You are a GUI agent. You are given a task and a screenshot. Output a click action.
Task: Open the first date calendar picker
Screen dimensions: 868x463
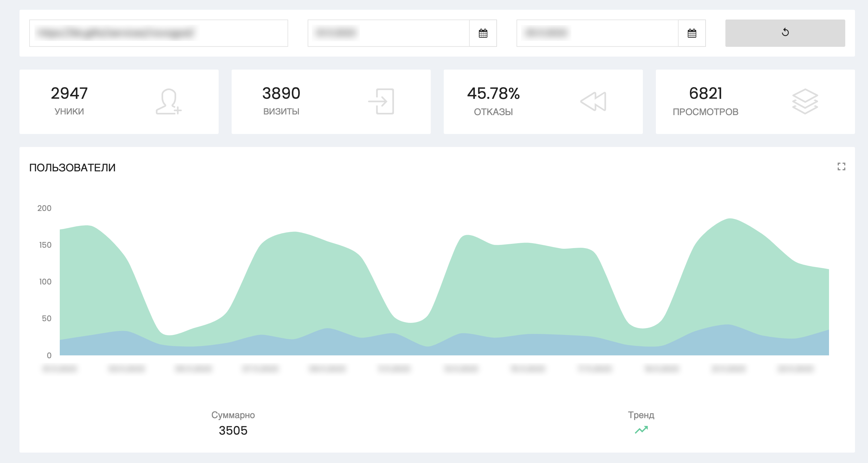coord(483,33)
